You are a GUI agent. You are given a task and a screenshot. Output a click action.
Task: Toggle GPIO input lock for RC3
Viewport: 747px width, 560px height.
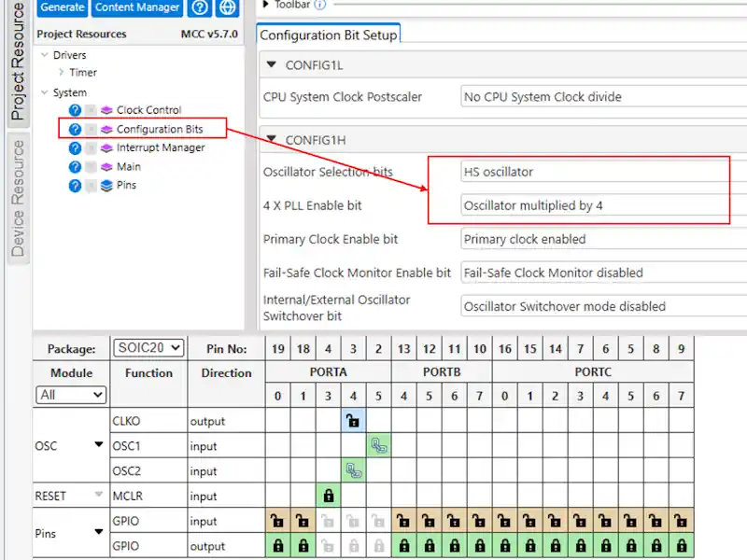click(x=581, y=521)
